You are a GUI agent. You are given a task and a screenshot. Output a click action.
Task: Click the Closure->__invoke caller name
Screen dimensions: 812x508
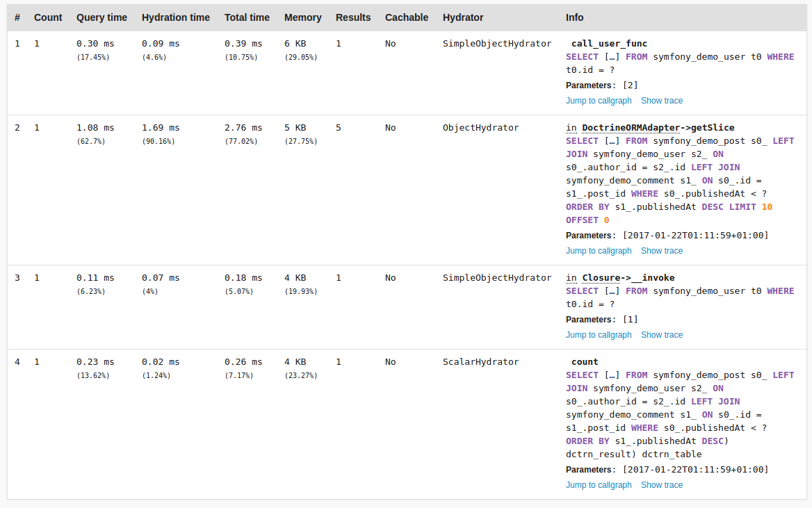(x=628, y=277)
